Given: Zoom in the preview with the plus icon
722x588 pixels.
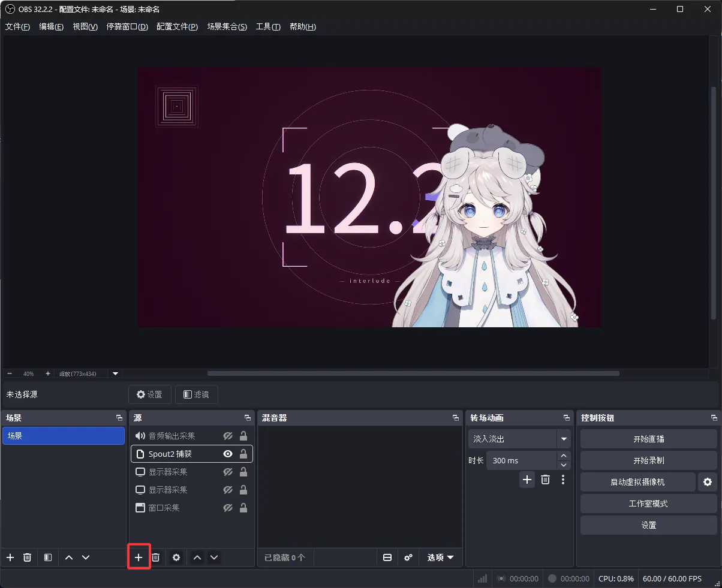Looking at the screenshot, I should [x=48, y=373].
